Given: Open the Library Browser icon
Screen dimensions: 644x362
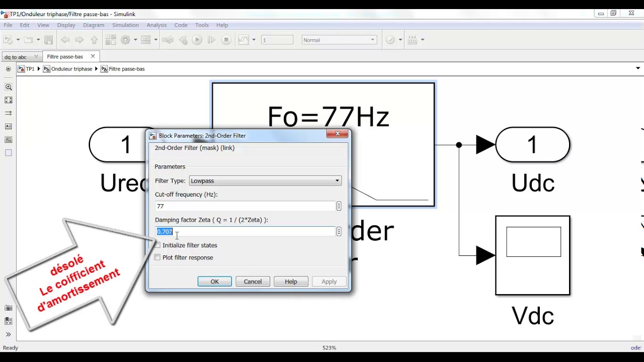Looking at the screenshot, I should tap(111, 40).
